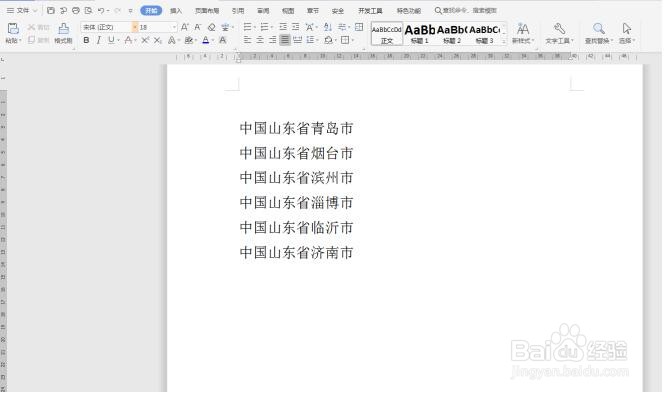Image resolution: width=666 pixels, height=395 pixels.
Task: Apply the 标题 2 heading style
Action: [452, 34]
